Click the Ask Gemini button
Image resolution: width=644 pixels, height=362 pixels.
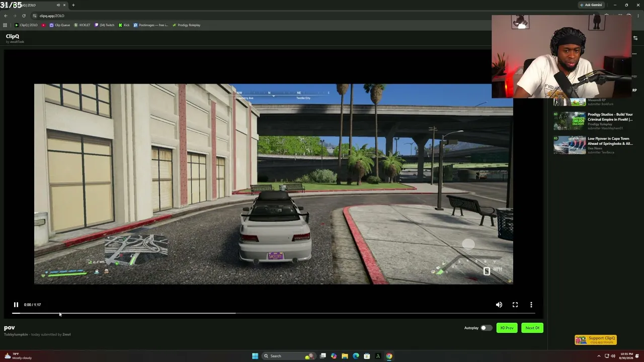point(591,5)
